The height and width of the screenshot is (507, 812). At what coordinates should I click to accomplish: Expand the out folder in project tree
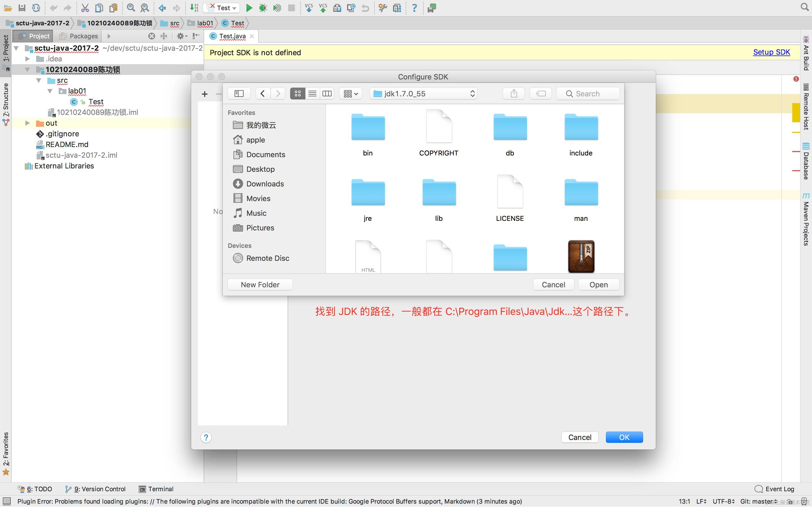click(x=28, y=123)
